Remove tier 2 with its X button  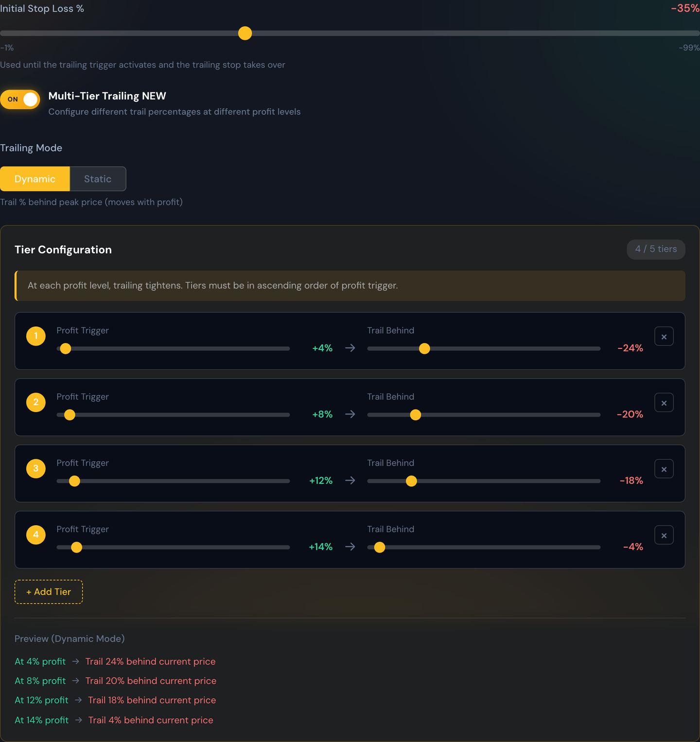[x=664, y=402]
